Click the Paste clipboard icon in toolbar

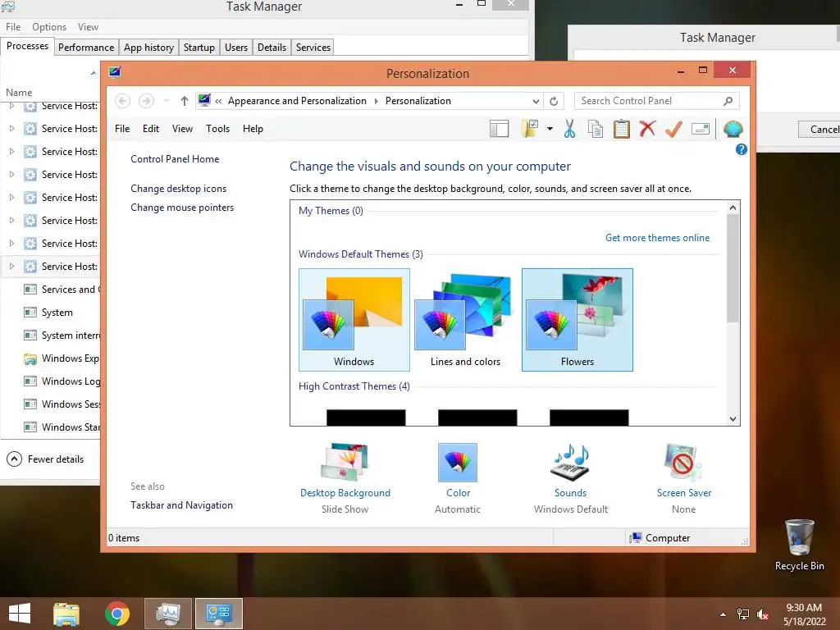622,129
